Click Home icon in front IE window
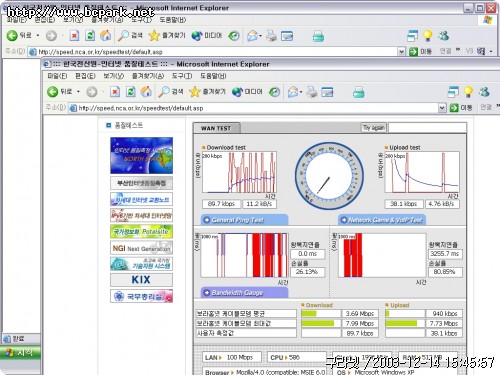 coord(146,92)
